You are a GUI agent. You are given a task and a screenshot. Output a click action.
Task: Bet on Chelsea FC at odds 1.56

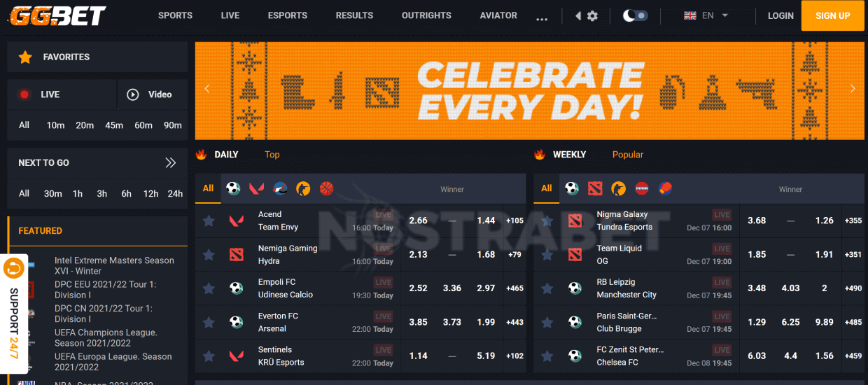(825, 356)
